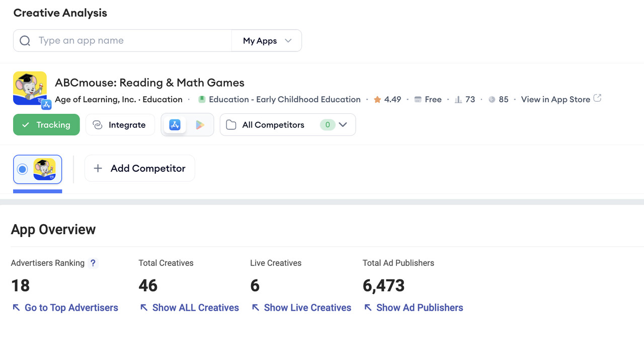Viewport: 644px width, 348px height.
Task: Click the 'Creative Analysis' heading
Action: pos(60,13)
